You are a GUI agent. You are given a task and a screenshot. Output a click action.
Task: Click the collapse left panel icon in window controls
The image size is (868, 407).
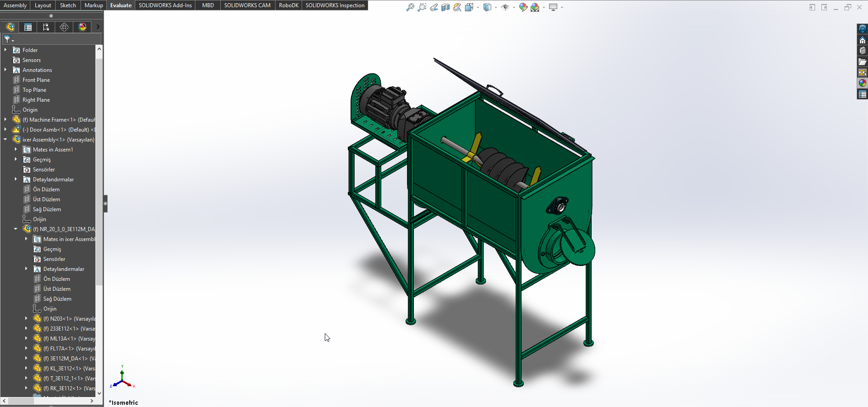[812, 7]
